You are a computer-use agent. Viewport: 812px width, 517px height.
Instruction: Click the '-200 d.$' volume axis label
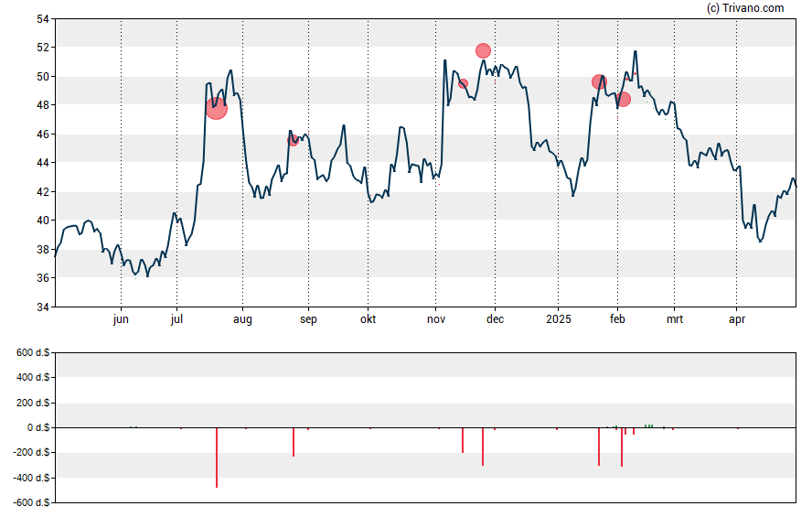[x=31, y=453]
